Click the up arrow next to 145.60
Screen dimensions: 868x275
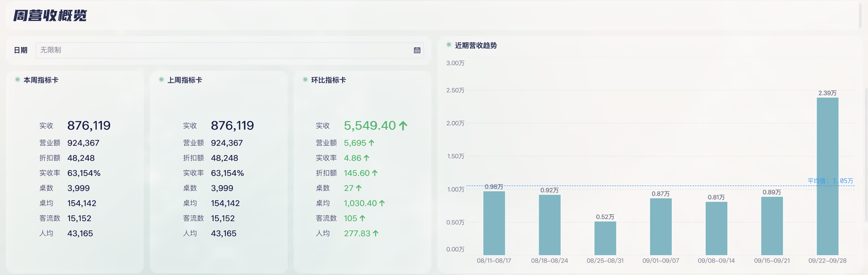coord(375,173)
